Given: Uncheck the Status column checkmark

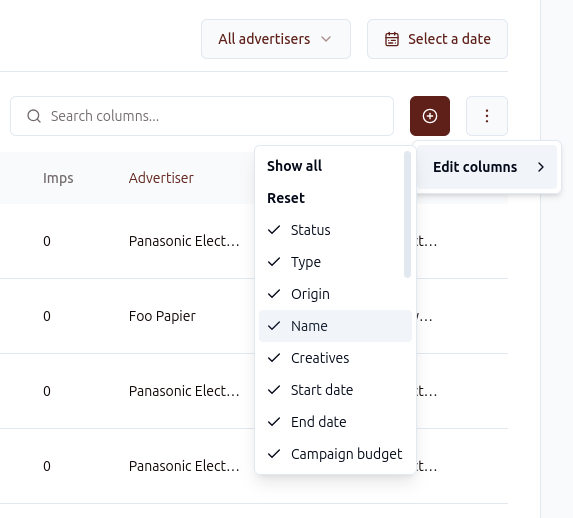Looking at the screenshot, I should coord(274,230).
